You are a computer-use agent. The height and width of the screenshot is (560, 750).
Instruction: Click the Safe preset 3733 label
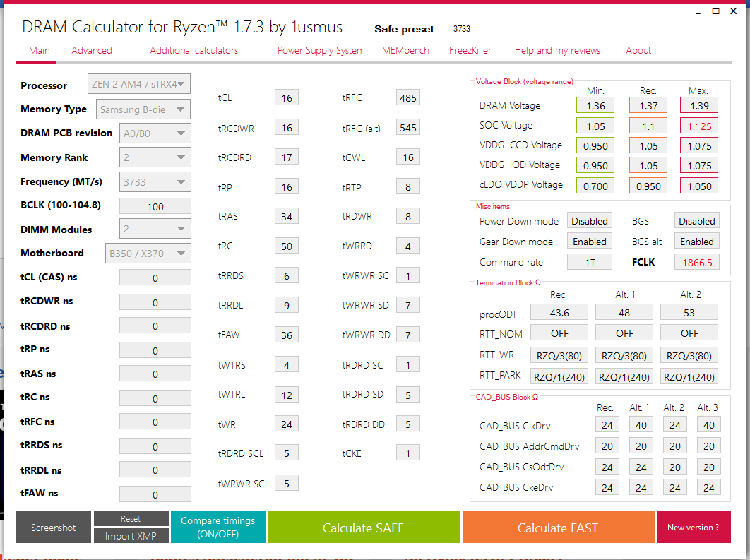click(462, 29)
